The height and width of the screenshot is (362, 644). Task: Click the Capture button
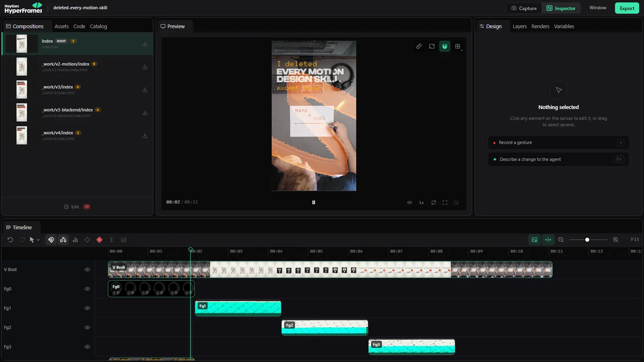tap(524, 8)
